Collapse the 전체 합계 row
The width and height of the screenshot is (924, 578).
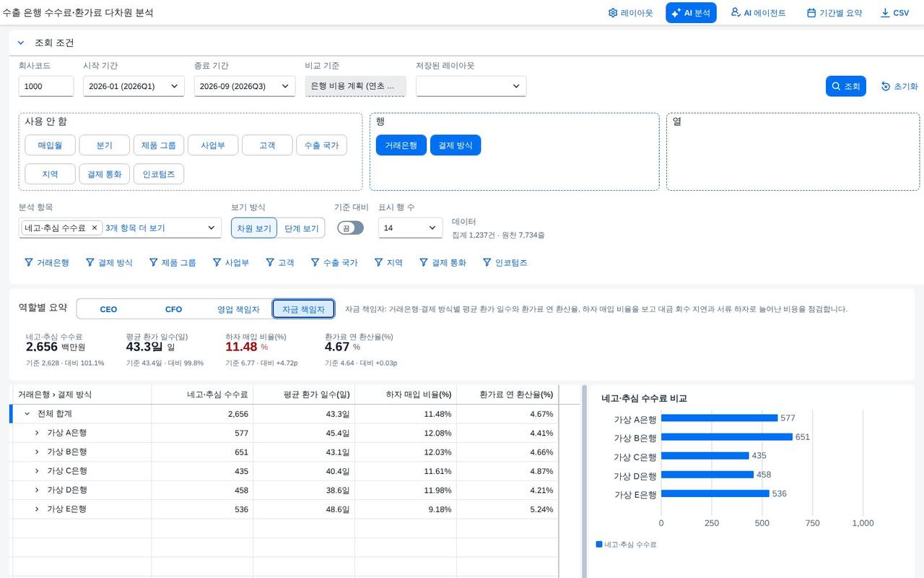click(x=27, y=414)
